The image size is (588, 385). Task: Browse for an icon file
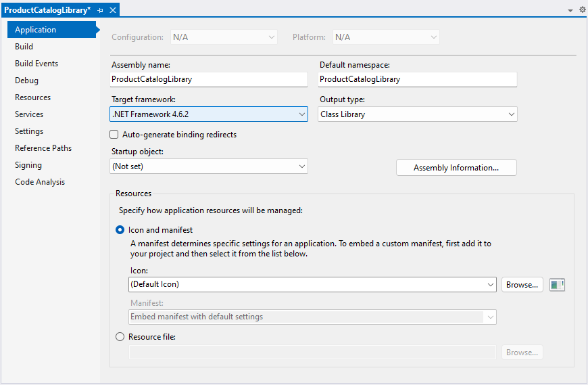522,285
